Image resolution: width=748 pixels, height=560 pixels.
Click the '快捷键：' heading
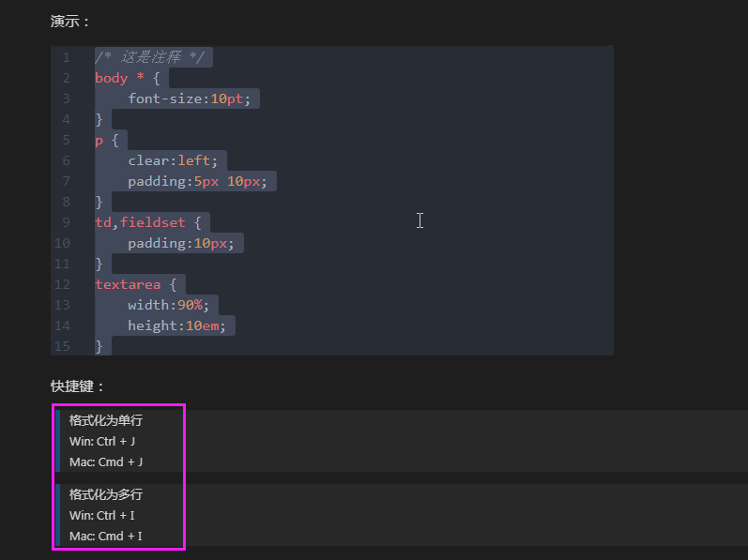(x=77, y=386)
